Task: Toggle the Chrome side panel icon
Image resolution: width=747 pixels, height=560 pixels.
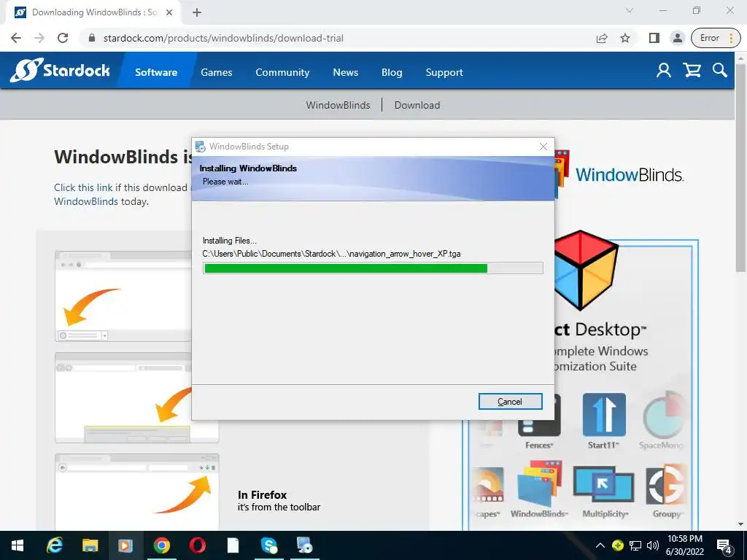Action: pos(654,38)
